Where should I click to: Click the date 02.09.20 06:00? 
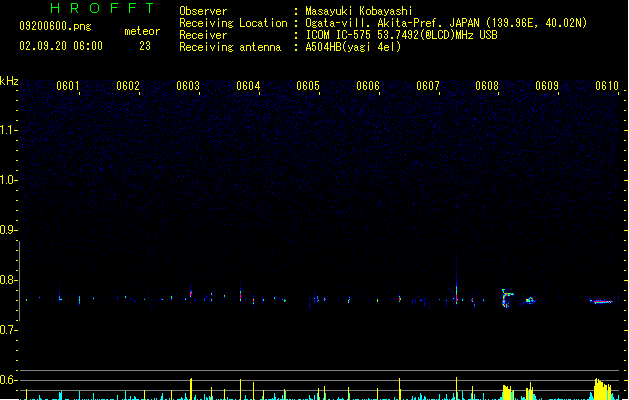61,46
